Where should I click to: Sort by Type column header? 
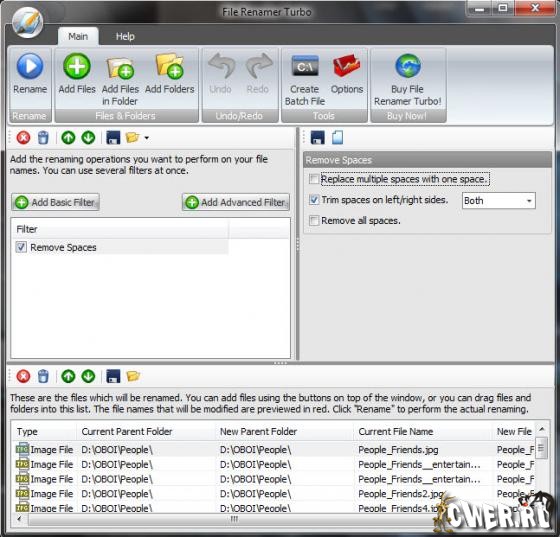pos(44,432)
